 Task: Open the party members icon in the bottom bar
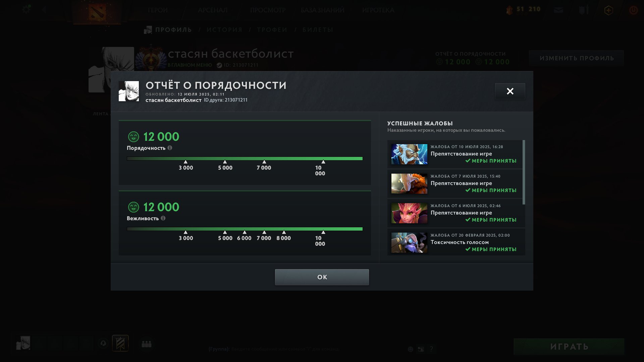(147, 344)
